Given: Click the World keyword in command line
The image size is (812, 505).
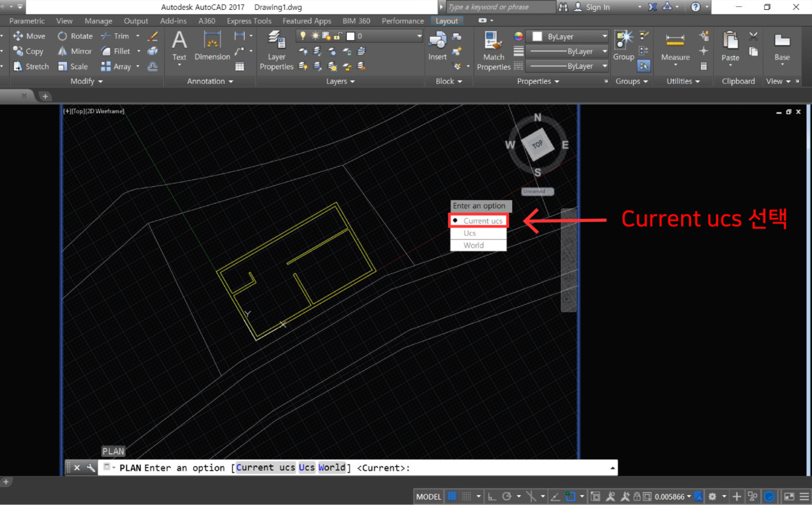Looking at the screenshot, I should click(x=331, y=467).
